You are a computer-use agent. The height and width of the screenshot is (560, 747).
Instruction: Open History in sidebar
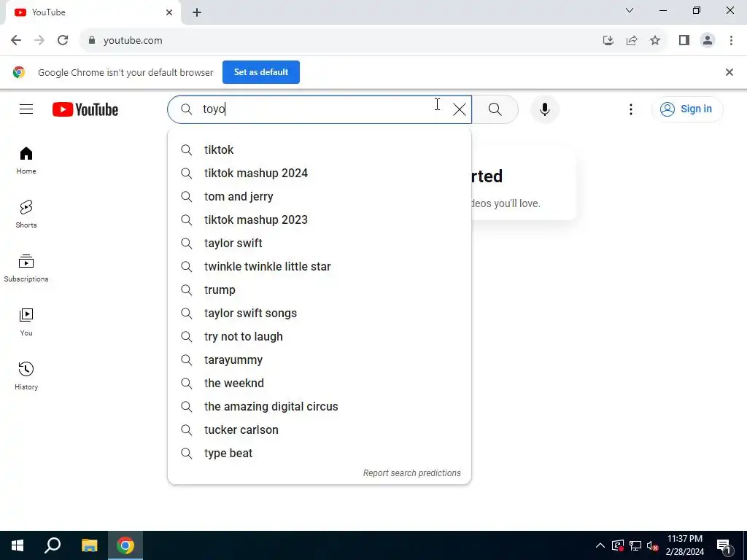(x=26, y=376)
